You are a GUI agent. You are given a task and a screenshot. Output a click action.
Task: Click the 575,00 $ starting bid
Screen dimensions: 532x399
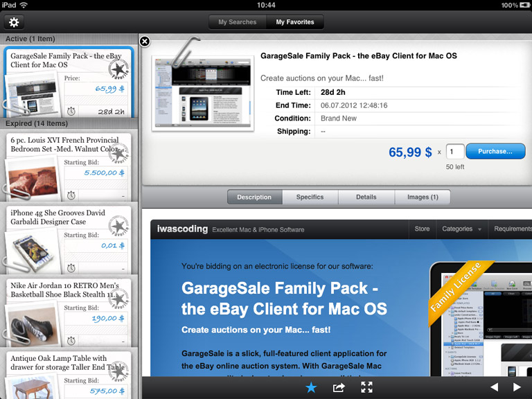pyautogui.click(x=107, y=391)
